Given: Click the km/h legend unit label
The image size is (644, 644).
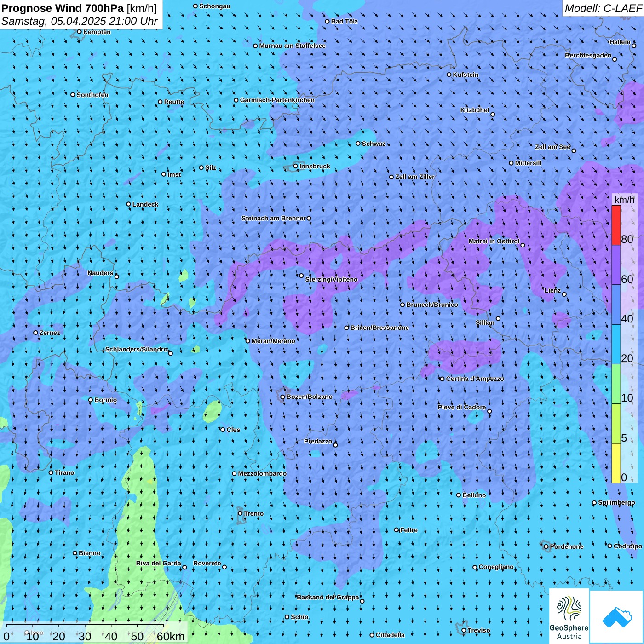Looking at the screenshot, I should click(x=624, y=200).
